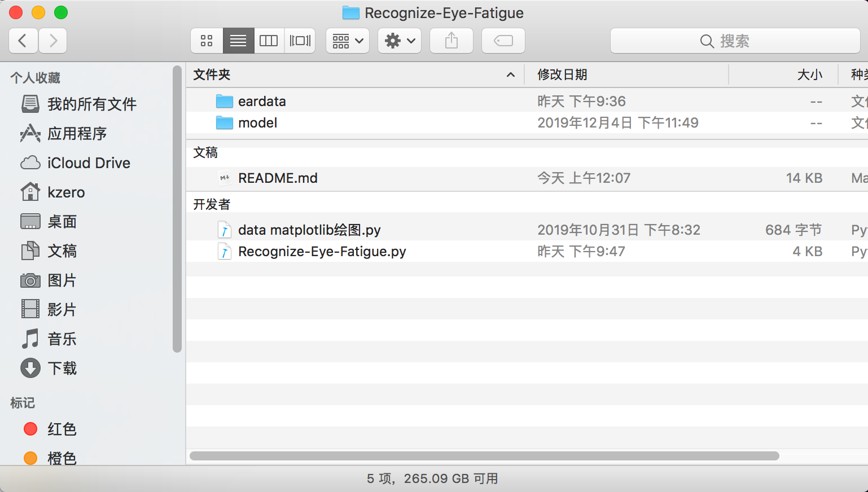Select the data matplotlib绘图.py file icon
868x492 pixels.
click(x=224, y=230)
